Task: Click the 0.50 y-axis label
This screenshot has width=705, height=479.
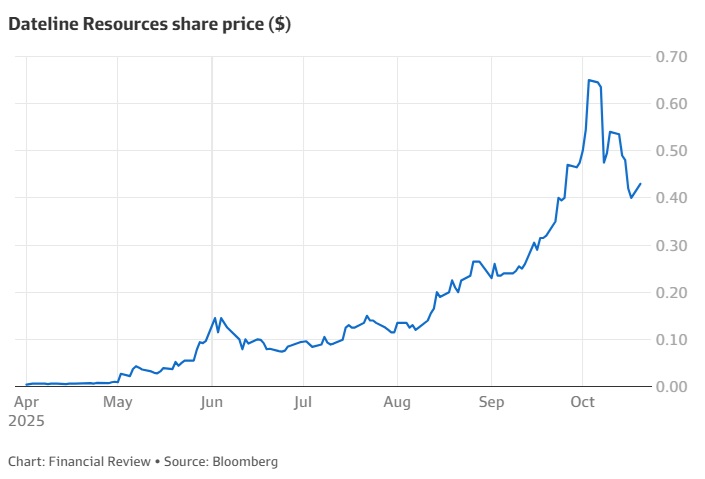Action: (x=670, y=151)
